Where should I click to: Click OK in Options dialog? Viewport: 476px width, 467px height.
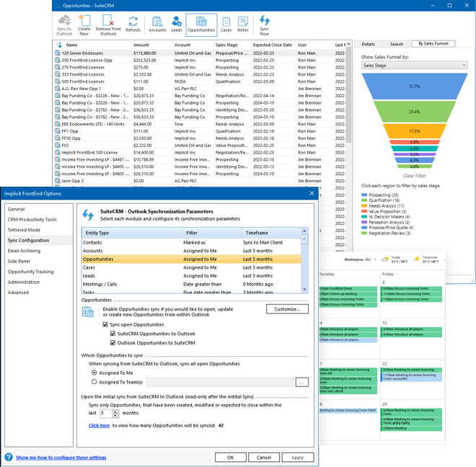click(230, 458)
